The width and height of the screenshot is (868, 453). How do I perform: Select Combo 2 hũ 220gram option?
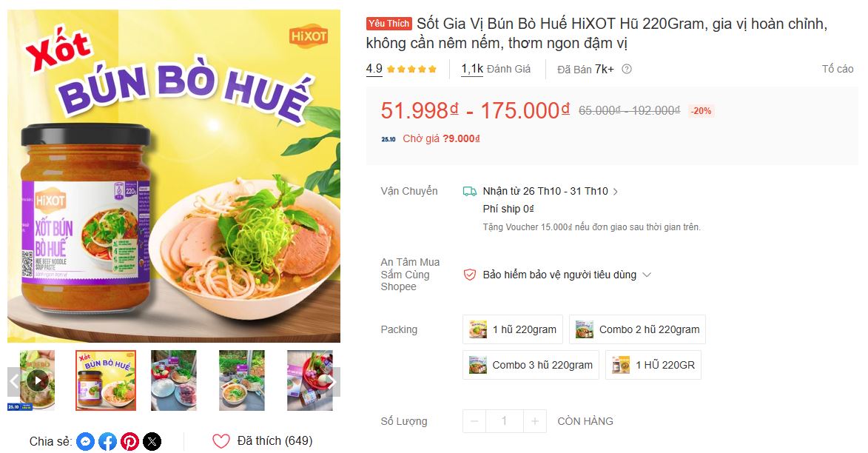637,329
